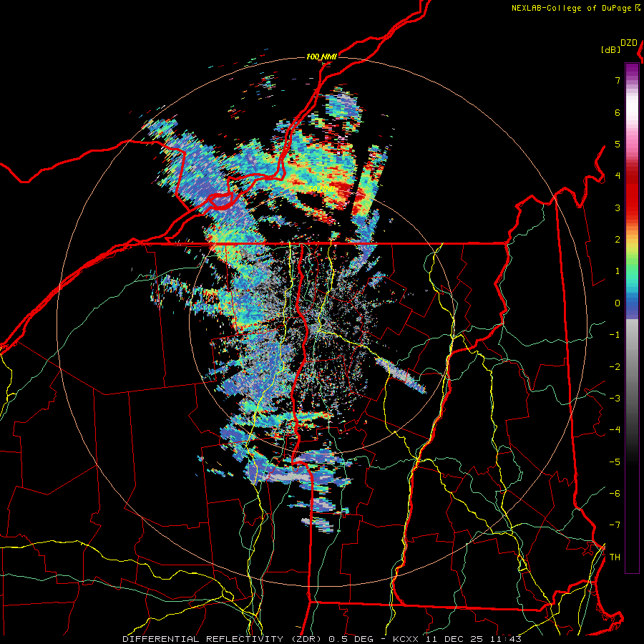Click the 100 NMI range ring label
This screenshot has height=644, width=644.
[x=321, y=57]
